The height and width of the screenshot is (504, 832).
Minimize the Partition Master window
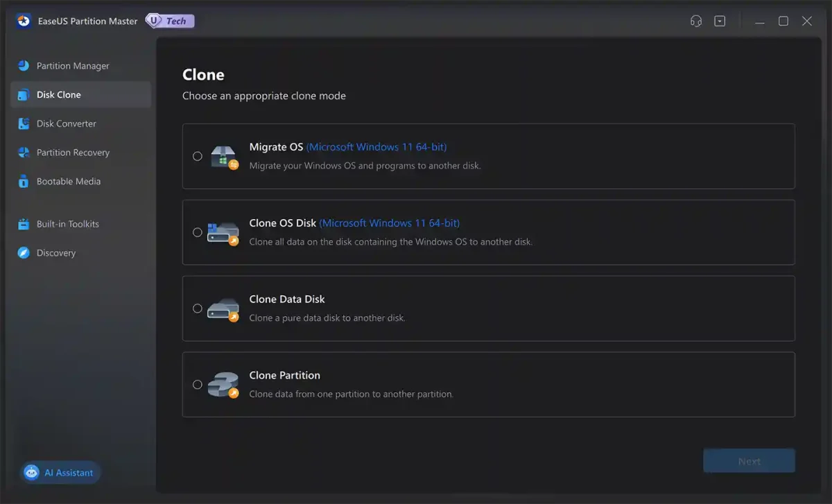[x=761, y=21]
